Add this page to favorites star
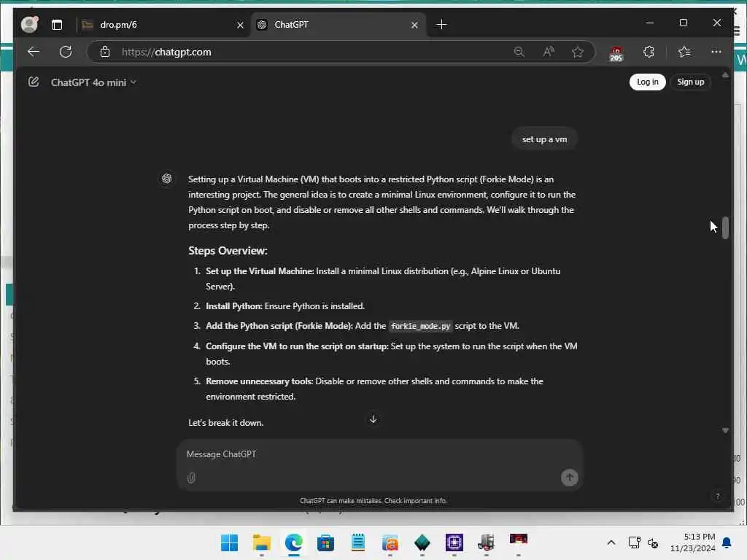 (578, 52)
